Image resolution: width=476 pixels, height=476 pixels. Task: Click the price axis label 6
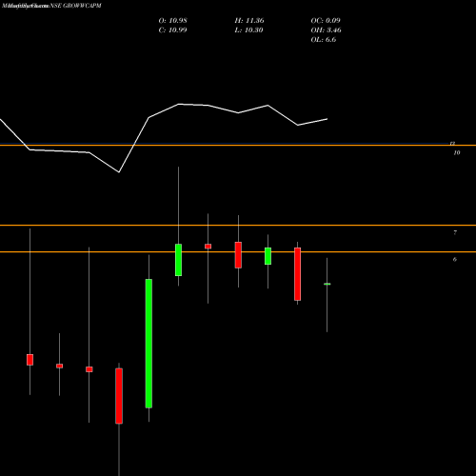455,260
